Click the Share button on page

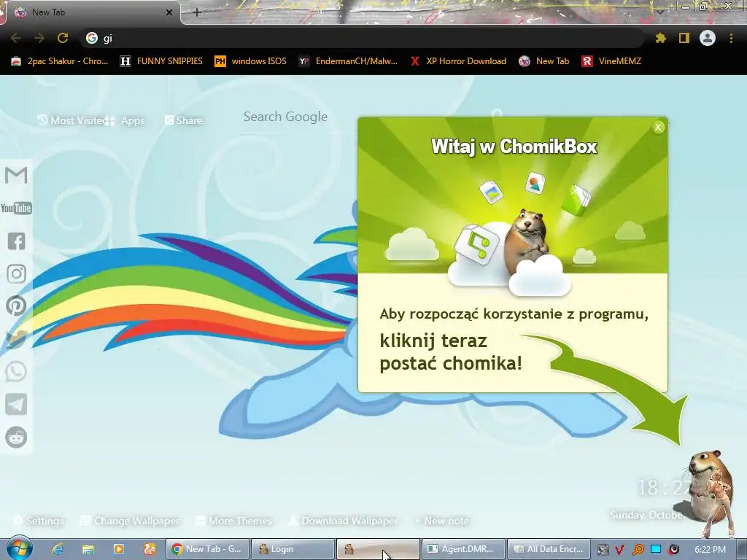pyautogui.click(x=183, y=120)
